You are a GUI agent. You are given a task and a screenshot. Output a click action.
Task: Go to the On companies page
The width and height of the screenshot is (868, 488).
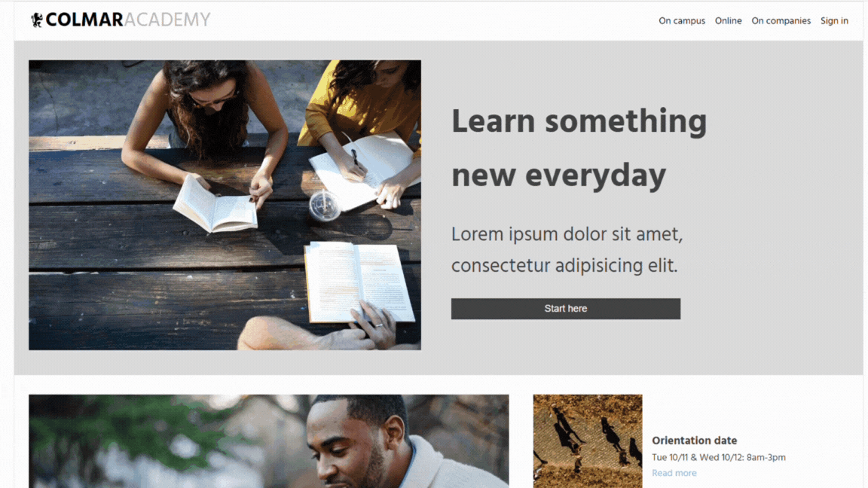coord(781,21)
